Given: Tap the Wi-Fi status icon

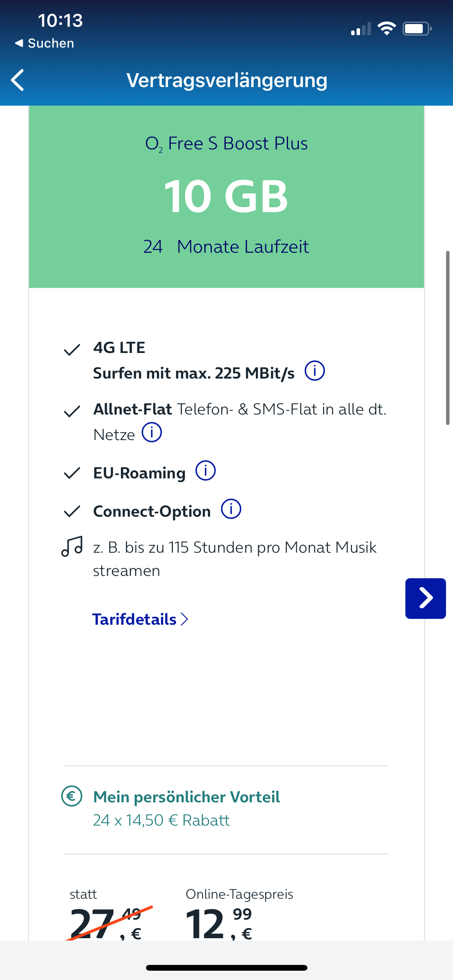Looking at the screenshot, I should click(x=386, y=29).
